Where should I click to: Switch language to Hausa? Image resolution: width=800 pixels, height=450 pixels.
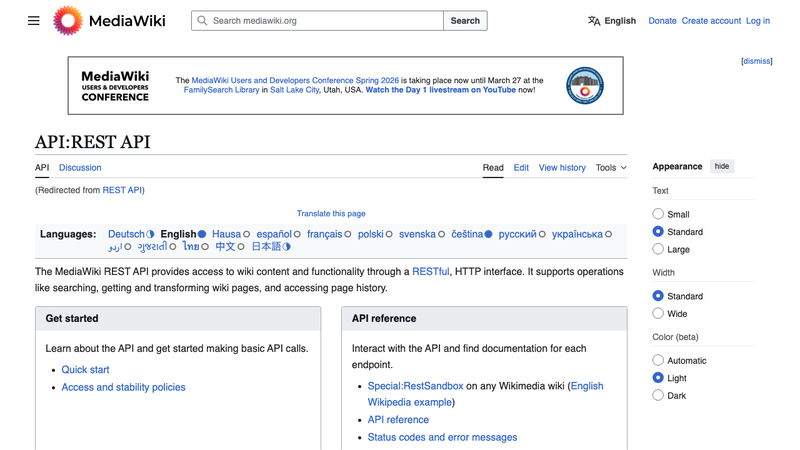pyautogui.click(x=226, y=234)
